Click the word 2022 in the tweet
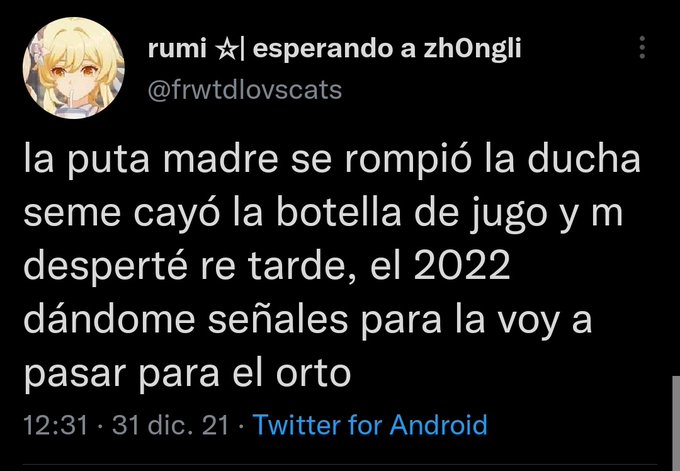This screenshot has width=680, height=471. [x=462, y=265]
